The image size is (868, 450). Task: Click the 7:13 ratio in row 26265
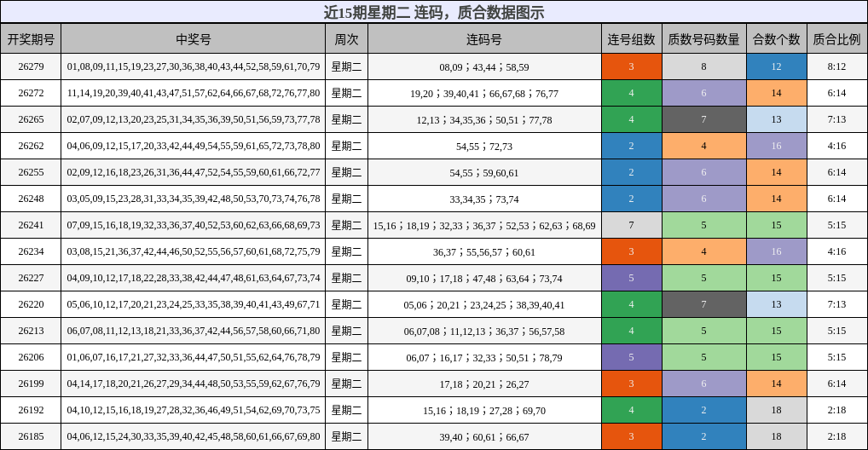pyautogui.click(x=837, y=119)
